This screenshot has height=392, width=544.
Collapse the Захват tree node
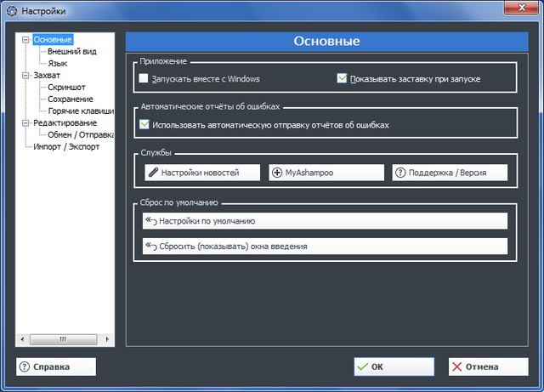(x=25, y=75)
